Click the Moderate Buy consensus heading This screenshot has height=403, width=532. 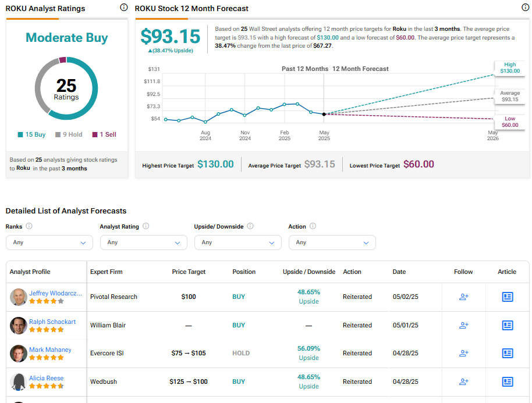[66, 38]
